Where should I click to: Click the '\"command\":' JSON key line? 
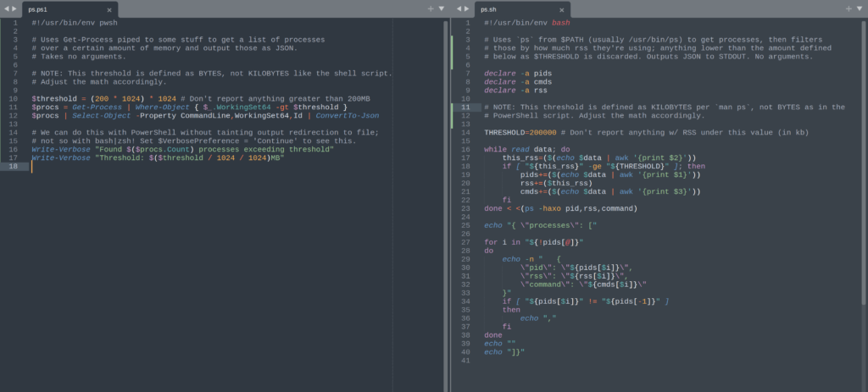[583, 284]
